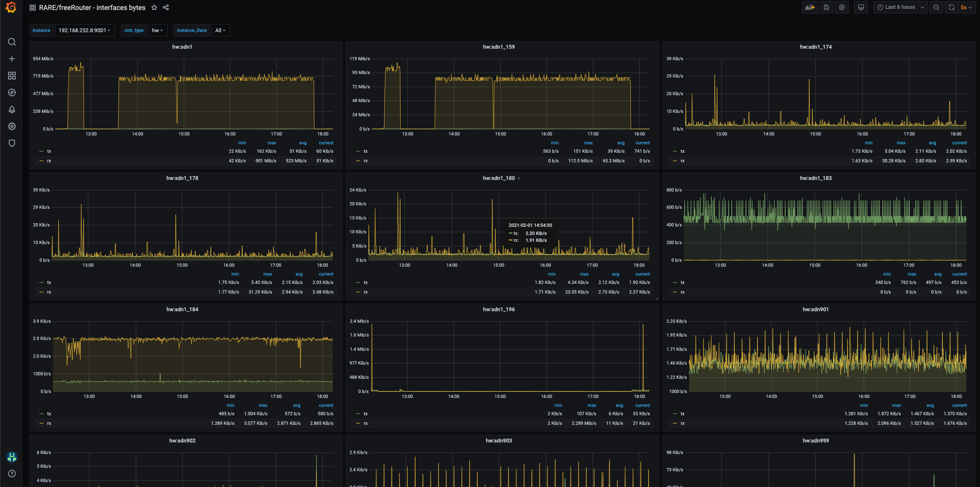Open the cntr_type hw dropdown

[158, 30]
